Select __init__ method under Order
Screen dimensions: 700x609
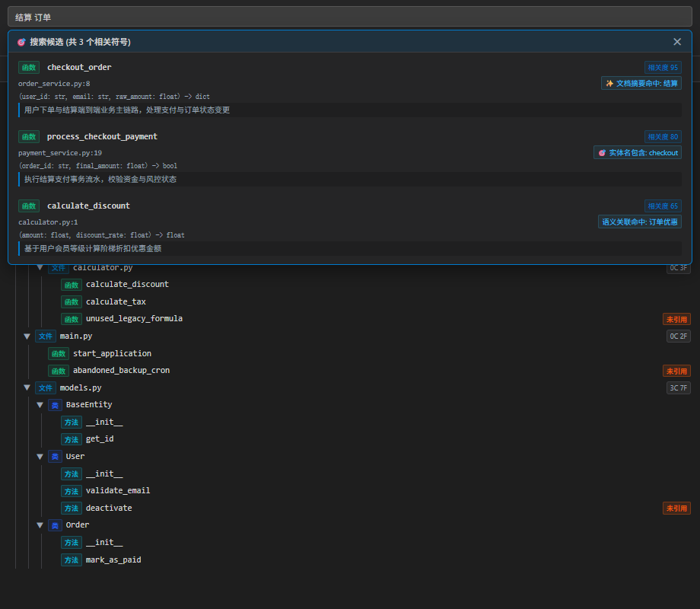click(x=104, y=543)
